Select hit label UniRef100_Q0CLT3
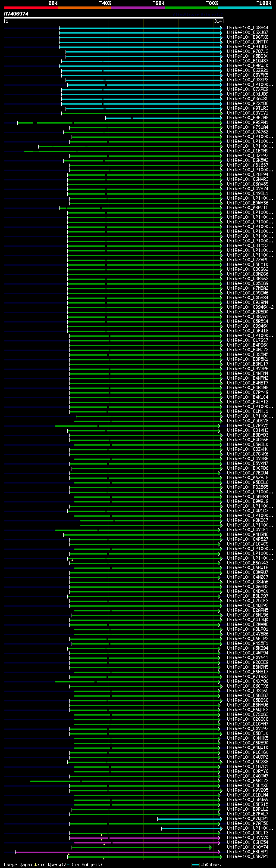 click(x=248, y=833)
